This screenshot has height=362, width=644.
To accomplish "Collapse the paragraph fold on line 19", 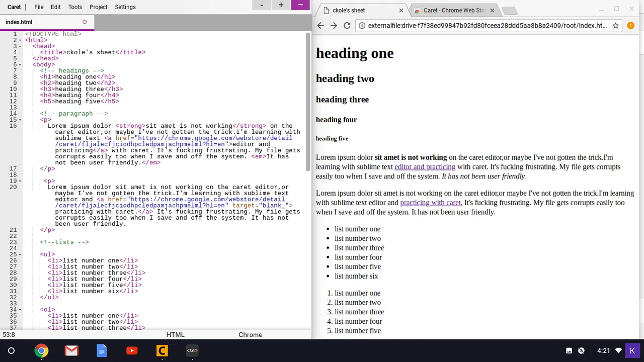I will pyautogui.click(x=20, y=181).
